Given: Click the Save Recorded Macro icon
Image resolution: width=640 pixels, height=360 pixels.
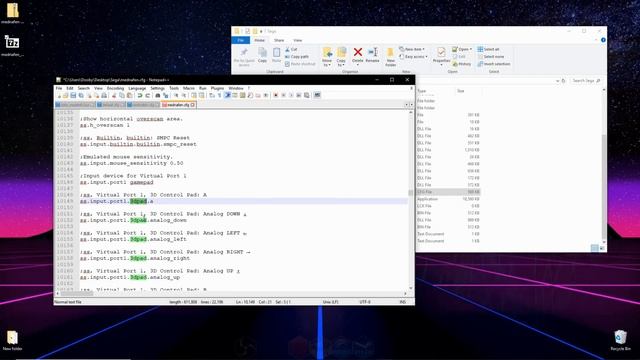Looking at the screenshot, I should (306, 96).
